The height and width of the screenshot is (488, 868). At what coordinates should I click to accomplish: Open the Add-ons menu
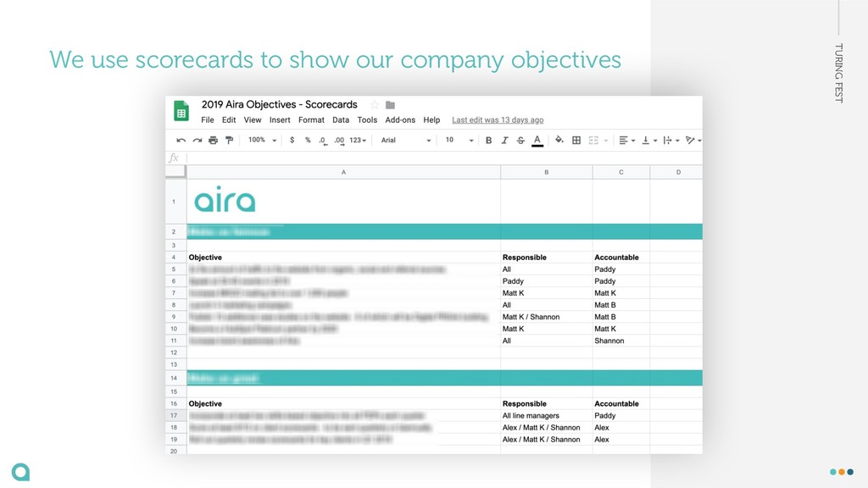point(400,120)
